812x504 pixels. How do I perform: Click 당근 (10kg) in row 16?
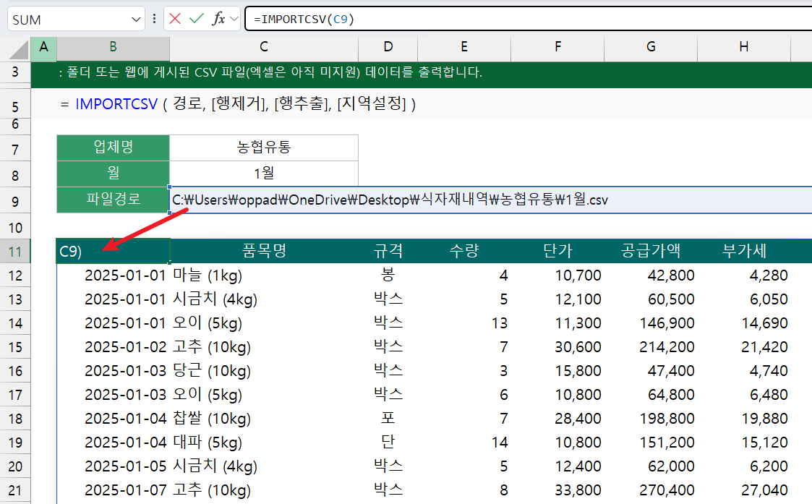(x=211, y=371)
